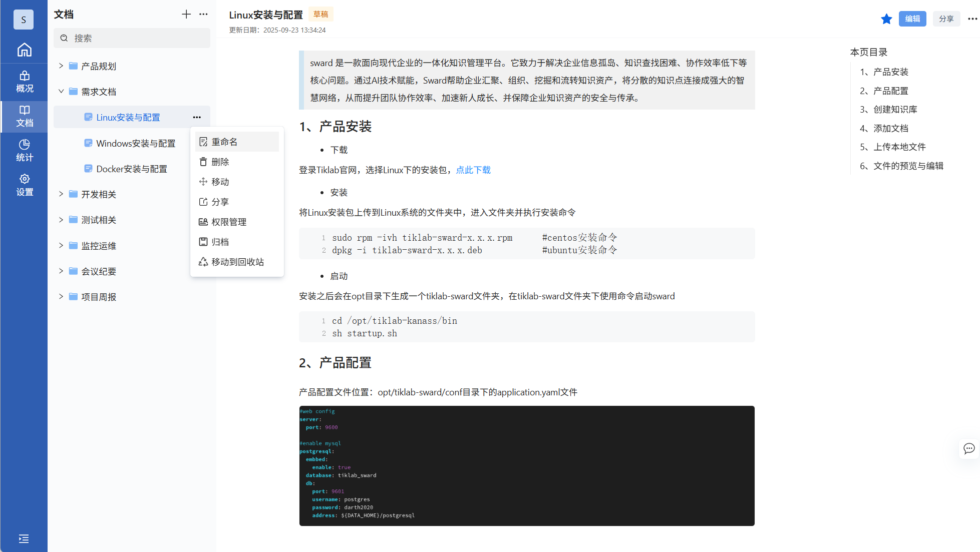Select 重命名 from the context menu
980x552 pixels.
click(x=224, y=142)
